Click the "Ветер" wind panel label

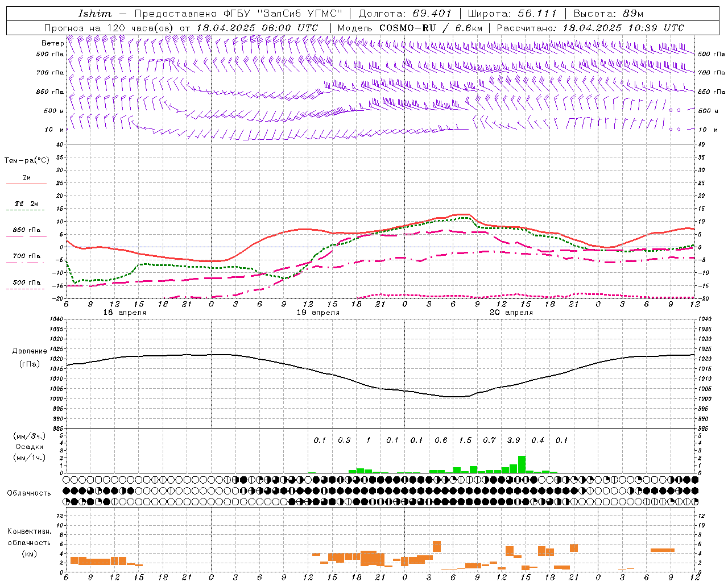click(x=53, y=43)
